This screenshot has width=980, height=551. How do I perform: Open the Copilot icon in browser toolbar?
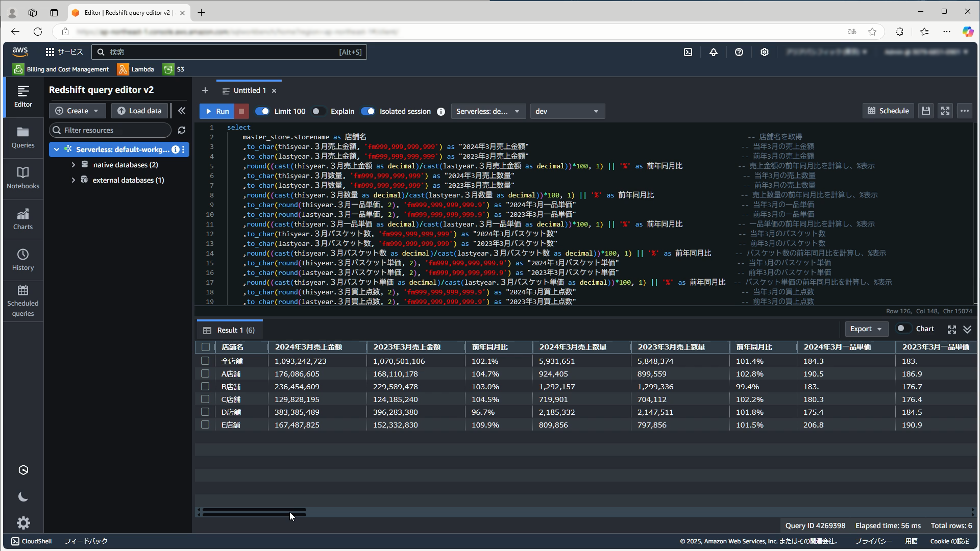click(x=968, y=32)
